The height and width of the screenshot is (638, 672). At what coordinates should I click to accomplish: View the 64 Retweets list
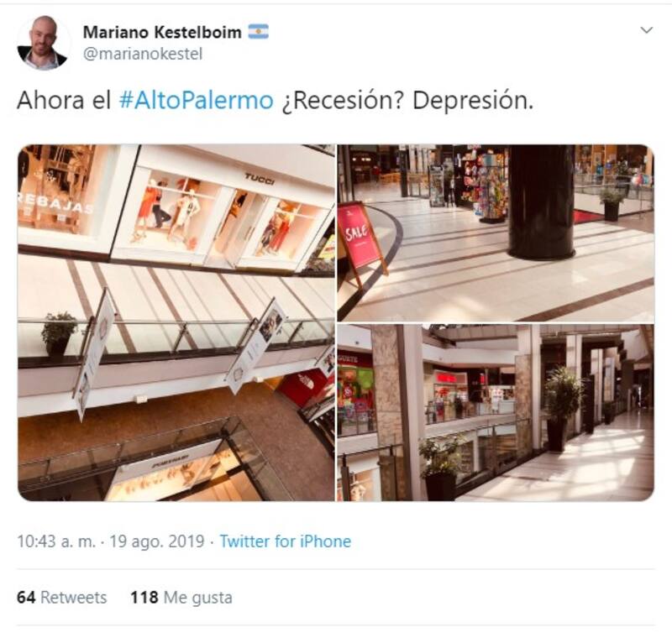(61, 598)
